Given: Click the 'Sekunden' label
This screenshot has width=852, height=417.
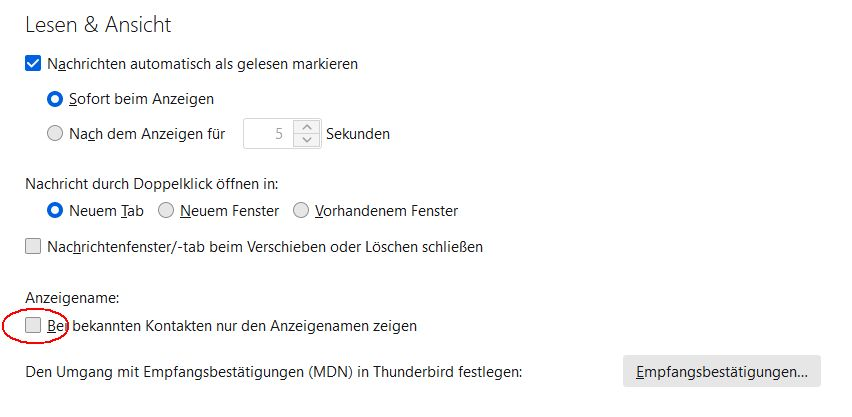Looking at the screenshot, I should tap(358, 133).
